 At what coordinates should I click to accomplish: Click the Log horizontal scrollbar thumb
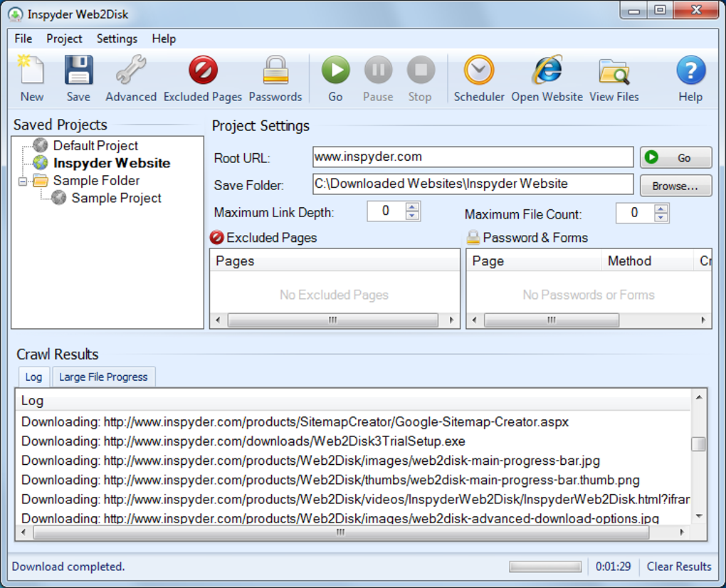point(341,532)
